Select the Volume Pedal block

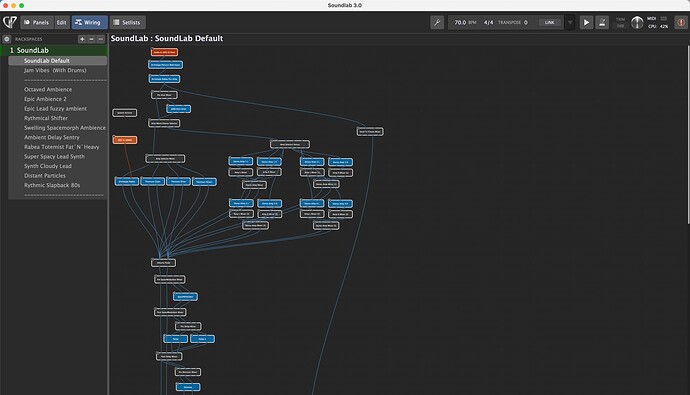[164, 263]
